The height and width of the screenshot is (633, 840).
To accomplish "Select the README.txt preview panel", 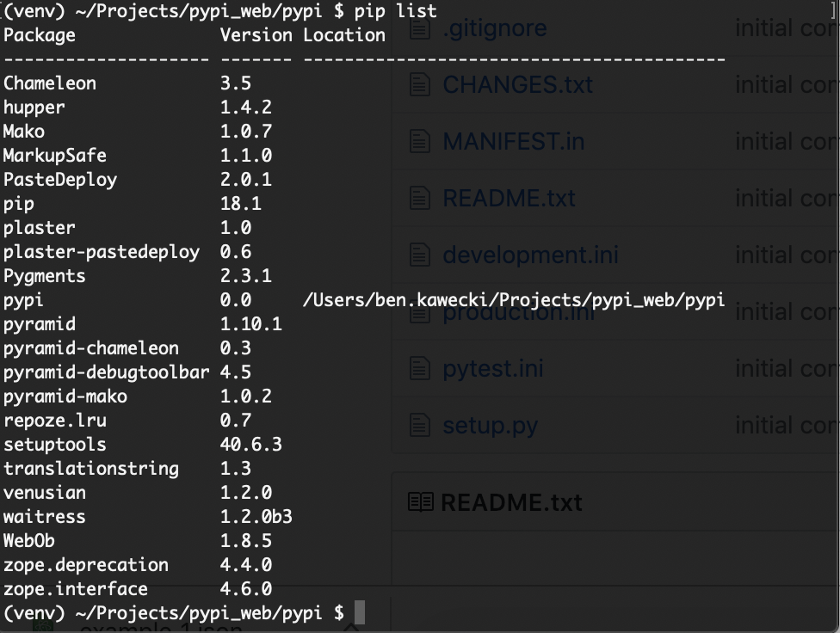I will tap(602, 501).
